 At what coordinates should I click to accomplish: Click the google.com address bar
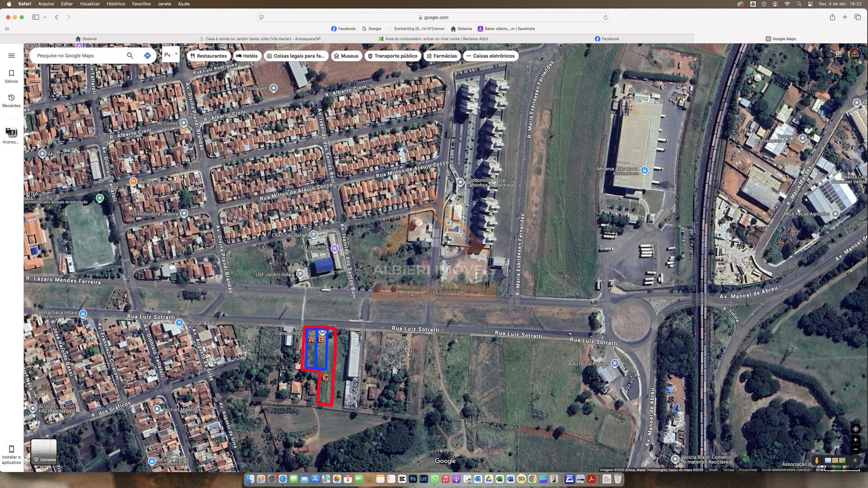433,18
